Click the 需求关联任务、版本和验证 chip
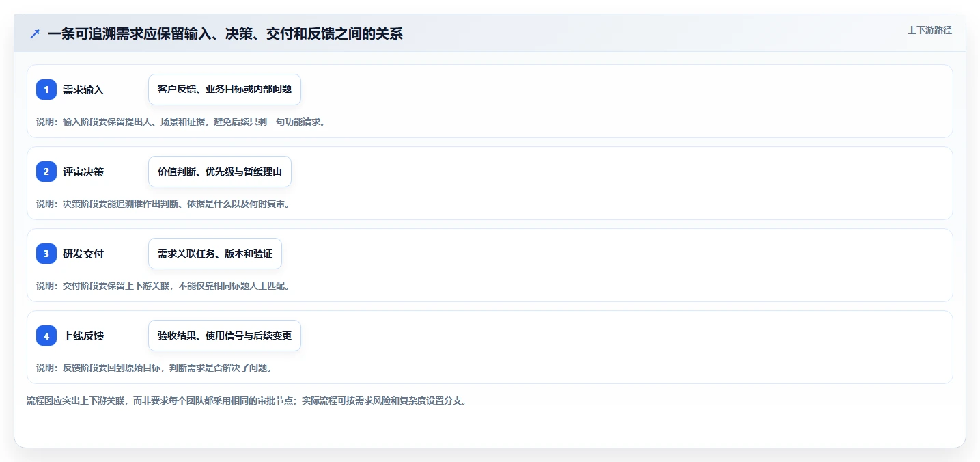This screenshot has height=462, width=980. pyautogui.click(x=215, y=254)
